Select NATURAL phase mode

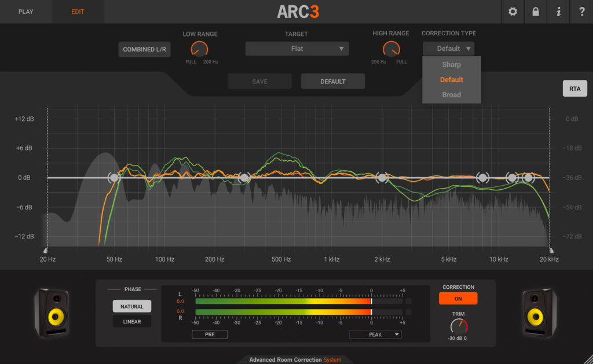pyautogui.click(x=131, y=306)
